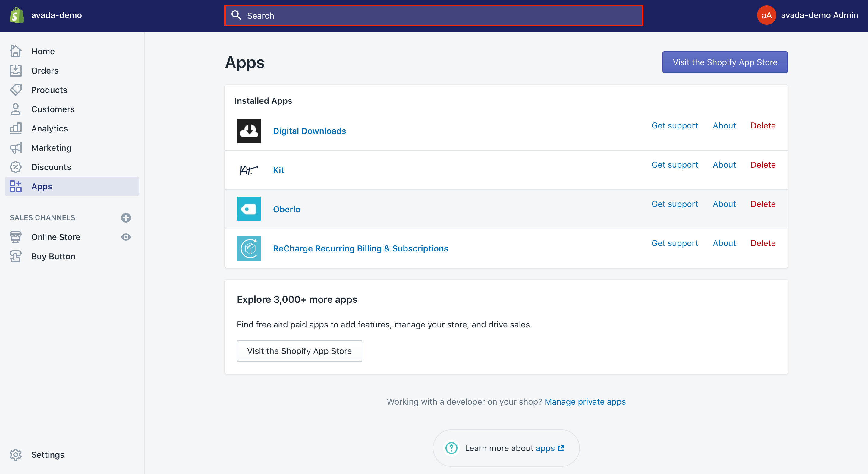The width and height of the screenshot is (868, 474).
Task: Click the aA user avatar
Action: tap(766, 15)
